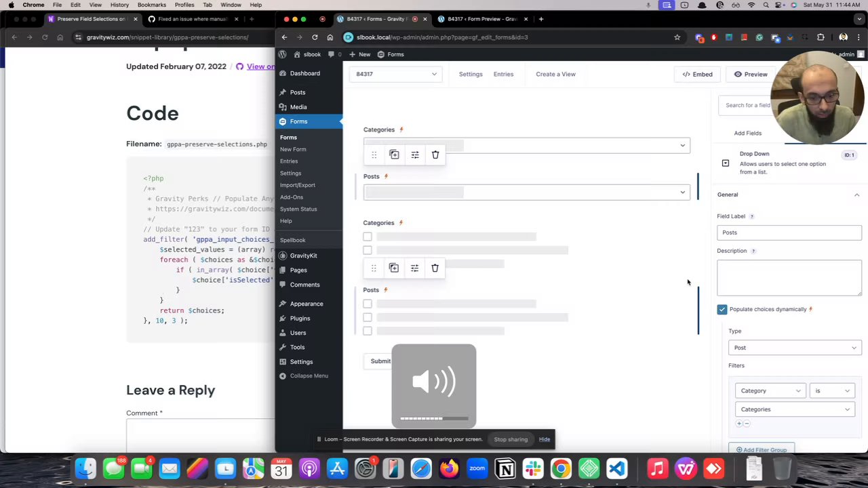Click into the Description text area
The image size is (868, 488).
click(789, 278)
